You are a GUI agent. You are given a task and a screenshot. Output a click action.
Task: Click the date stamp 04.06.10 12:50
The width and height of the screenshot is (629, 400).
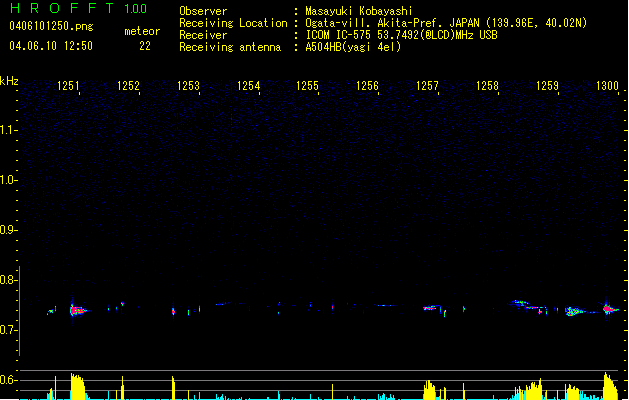pyautogui.click(x=51, y=46)
